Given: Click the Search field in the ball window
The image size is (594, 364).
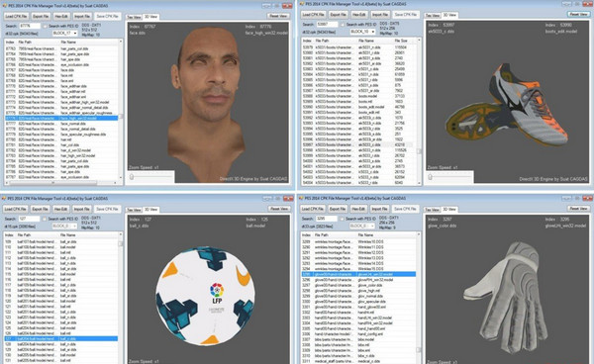Looking at the screenshot, I should (x=29, y=219).
